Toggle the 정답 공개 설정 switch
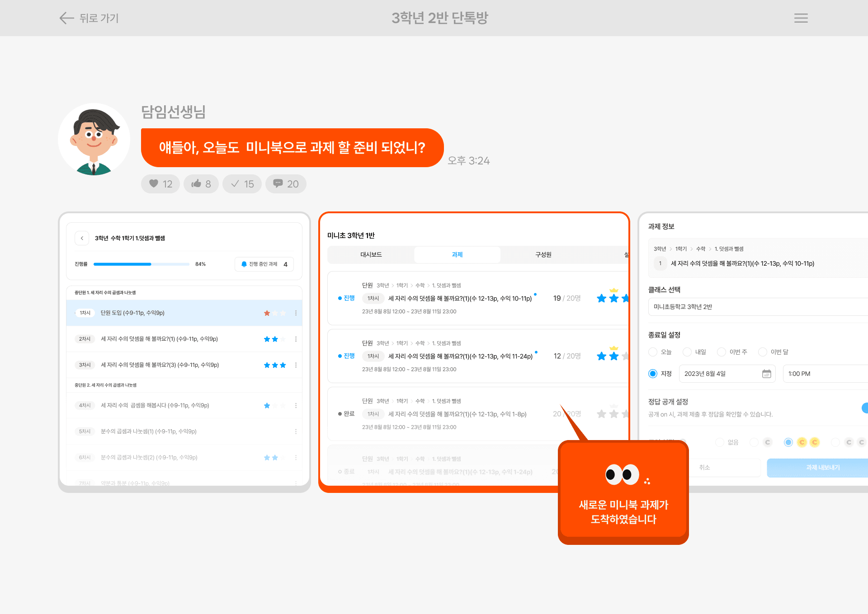Screen dimensions: 868x614 tap(865, 408)
